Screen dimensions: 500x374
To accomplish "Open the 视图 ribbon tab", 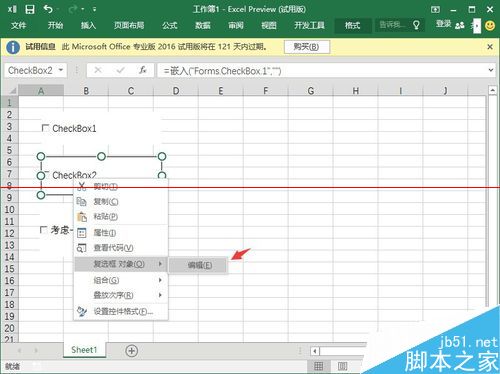I will [x=269, y=25].
